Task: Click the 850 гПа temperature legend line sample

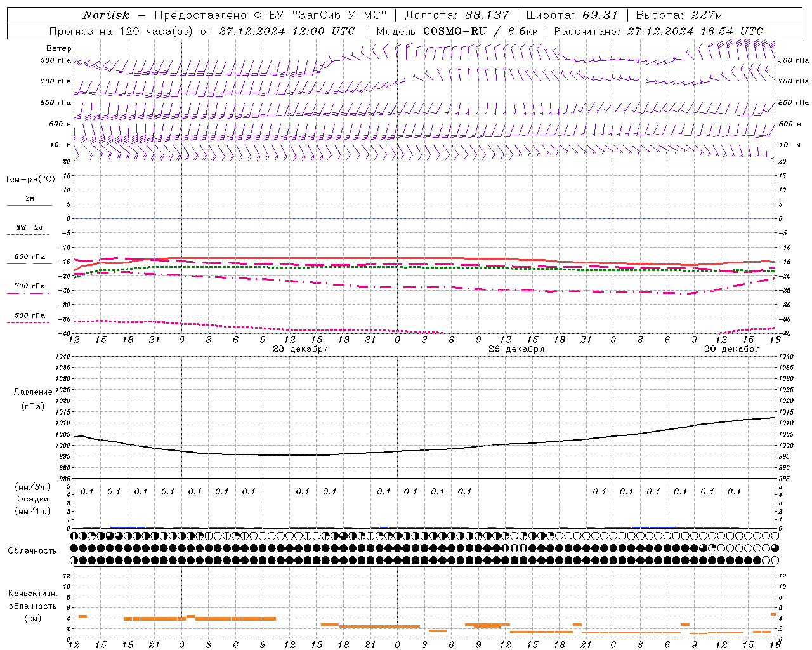Action: point(29,263)
